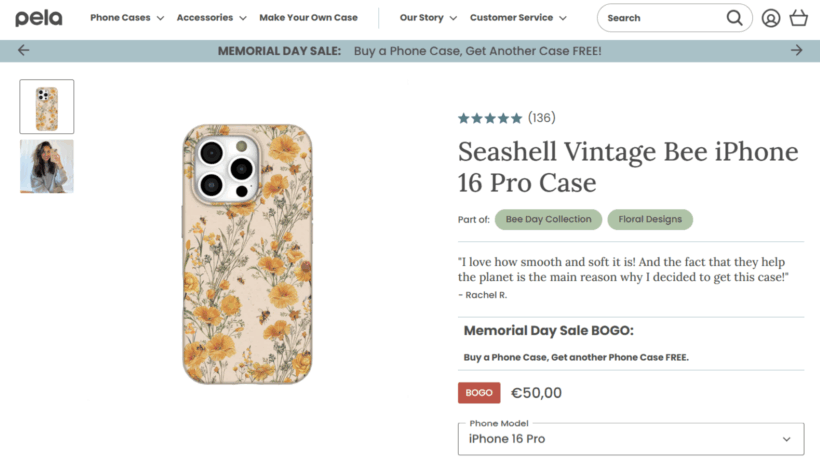The image size is (820, 465).
Task: Open the Phone Model dropdown
Action: tap(630, 439)
